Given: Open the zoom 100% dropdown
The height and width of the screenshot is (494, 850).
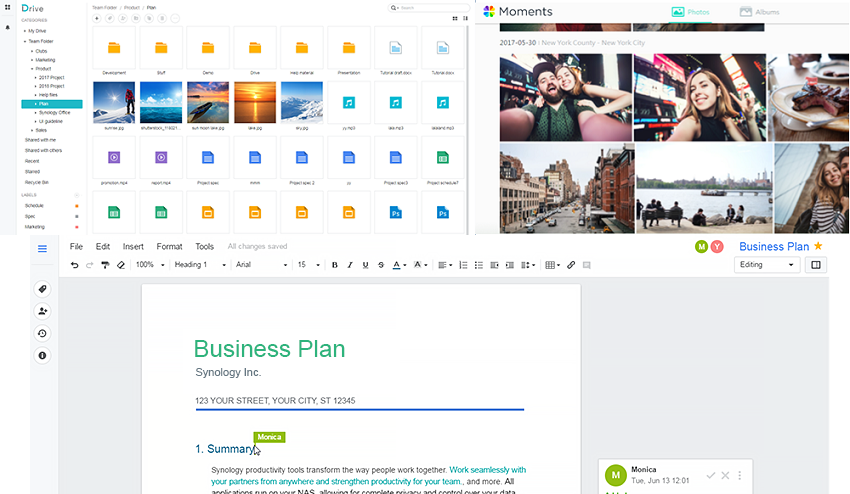Looking at the screenshot, I should point(150,265).
